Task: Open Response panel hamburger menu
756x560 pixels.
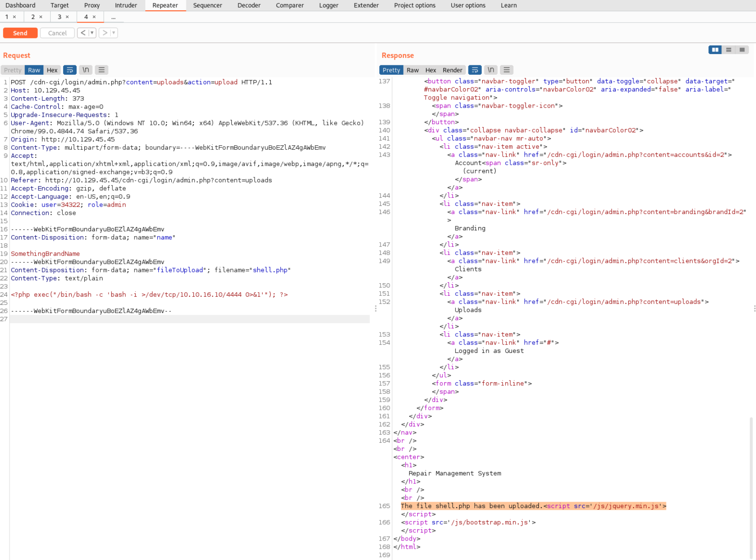Action: (507, 70)
